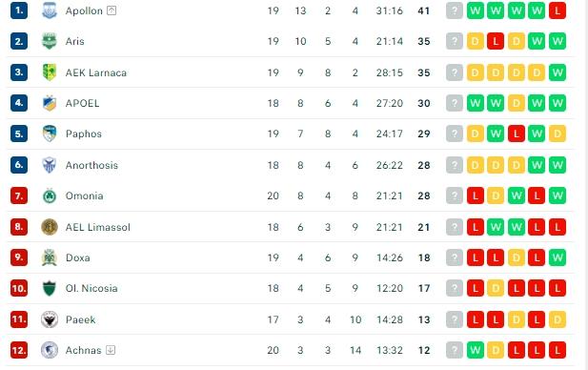588x370 pixels.
Task: Click Apollon's red L last result badge
Action: tap(558, 10)
